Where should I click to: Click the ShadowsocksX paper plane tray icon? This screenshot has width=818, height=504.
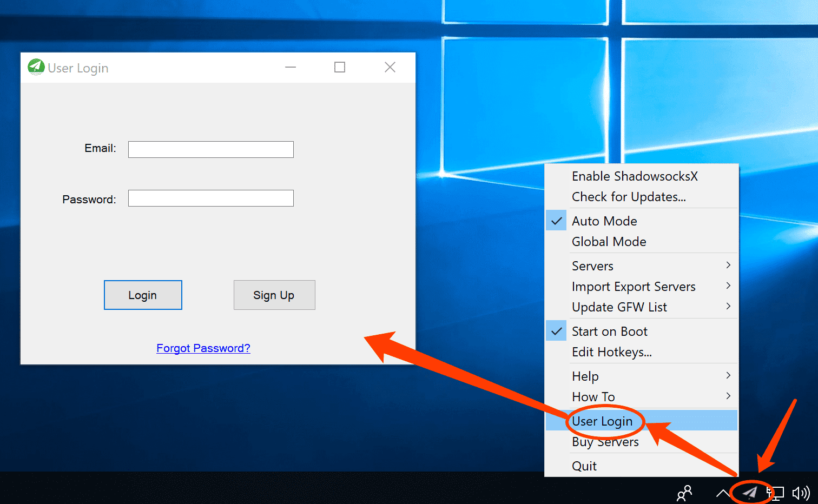pyautogui.click(x=750, y=492)
